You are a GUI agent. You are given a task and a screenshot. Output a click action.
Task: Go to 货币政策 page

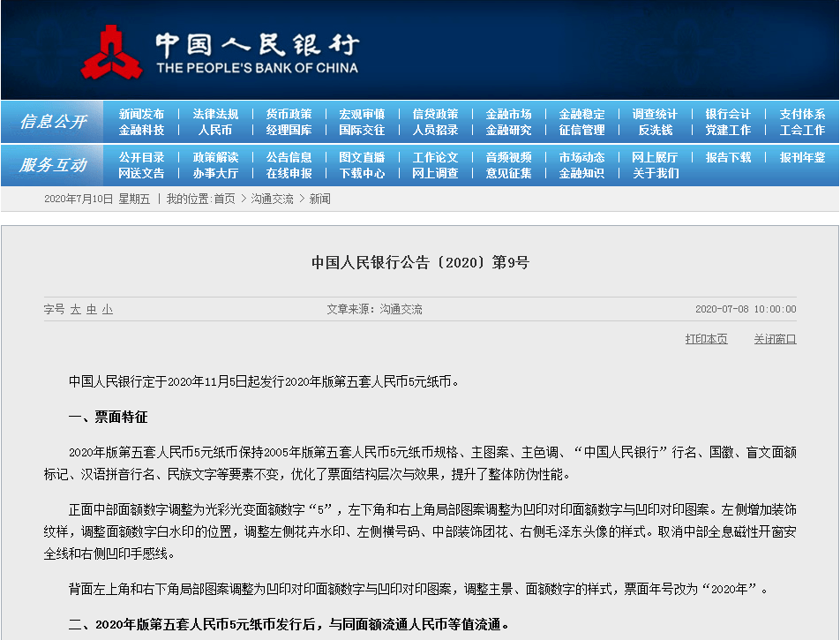pyautogui.click(x=289, y=114)
